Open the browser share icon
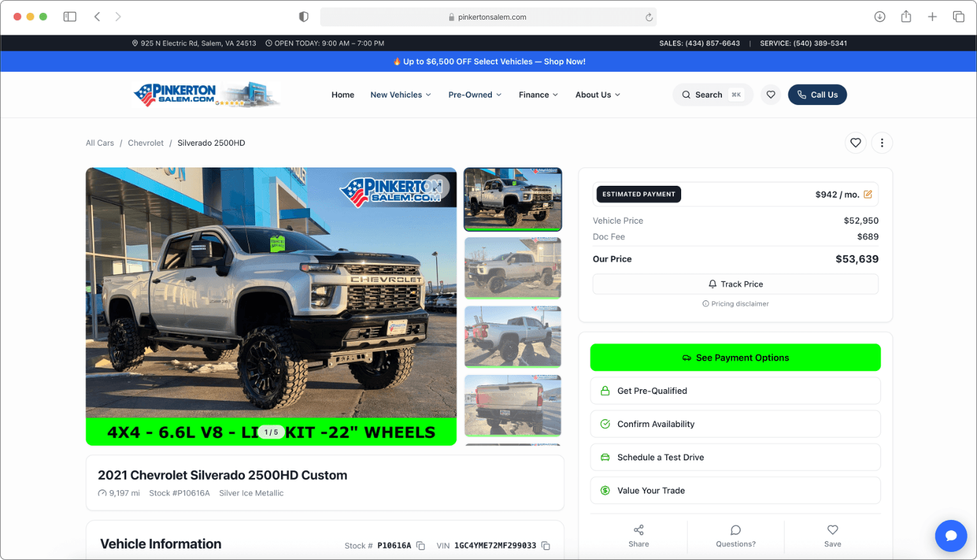The image size is (977, 560). pos(906,17)
